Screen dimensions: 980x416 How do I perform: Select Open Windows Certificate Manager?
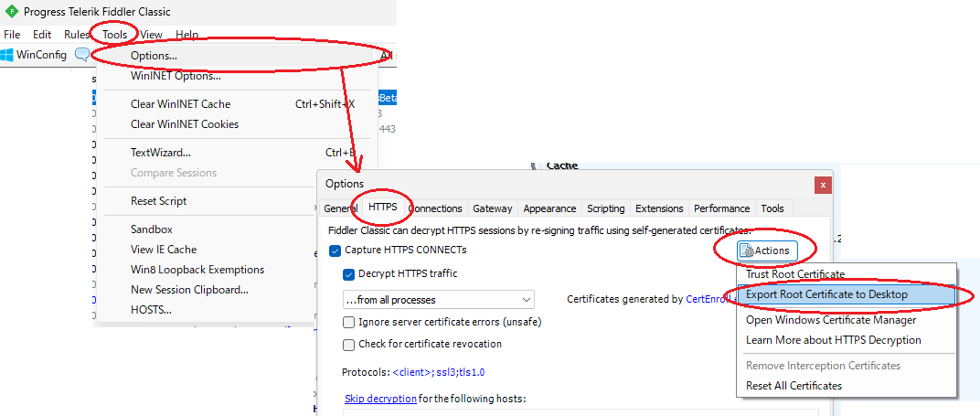[x=847, y=320]
